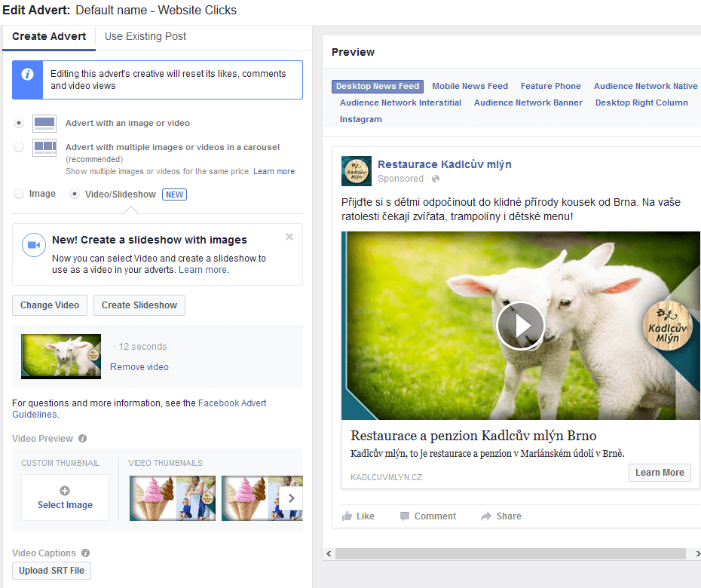Click Learn more in the carousel description
Screen dimensions: 701x588
coord(274,171)
